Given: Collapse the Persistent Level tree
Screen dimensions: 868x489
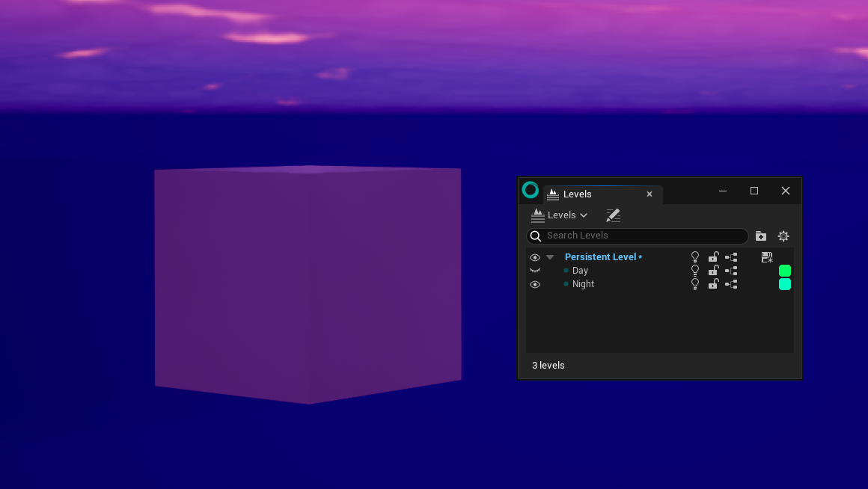Looking at the screenshot, I should click(x=550, y=256).
